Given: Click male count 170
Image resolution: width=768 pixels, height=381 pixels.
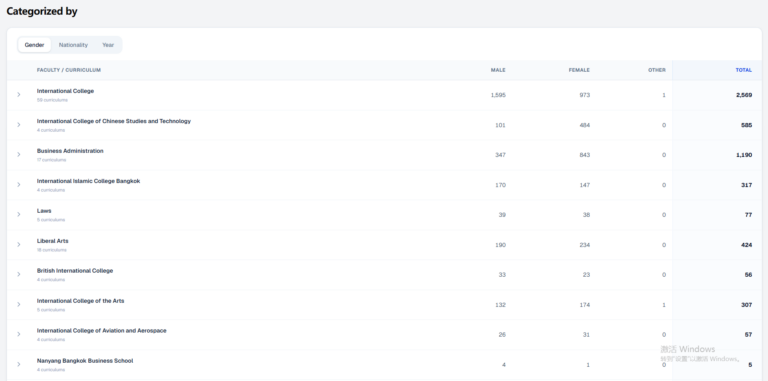Looking at the screenshot, I should (501, 185).
